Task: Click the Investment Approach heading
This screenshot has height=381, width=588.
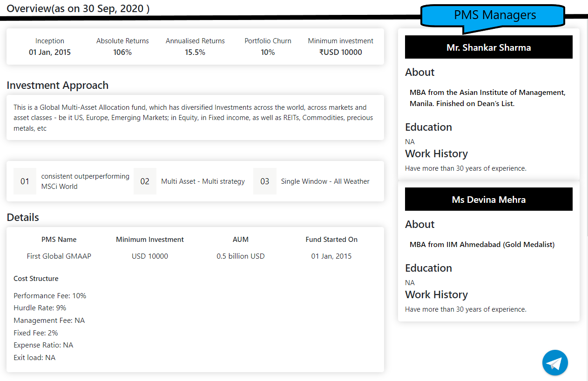Action: click(58, 85)
